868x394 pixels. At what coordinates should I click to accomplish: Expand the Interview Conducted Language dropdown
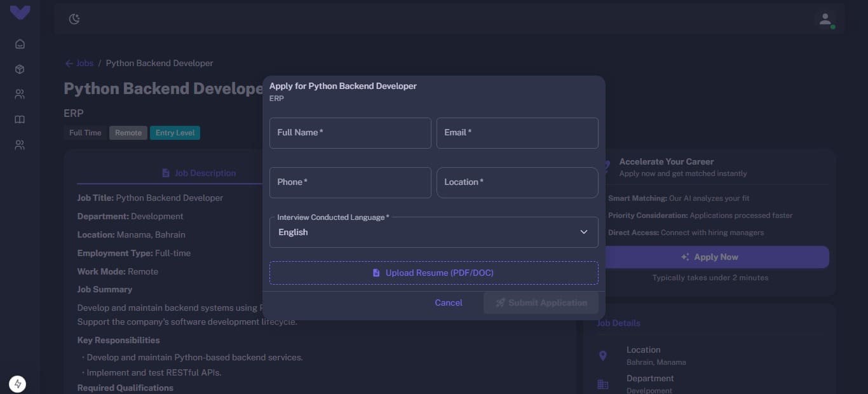pos(426,233)
